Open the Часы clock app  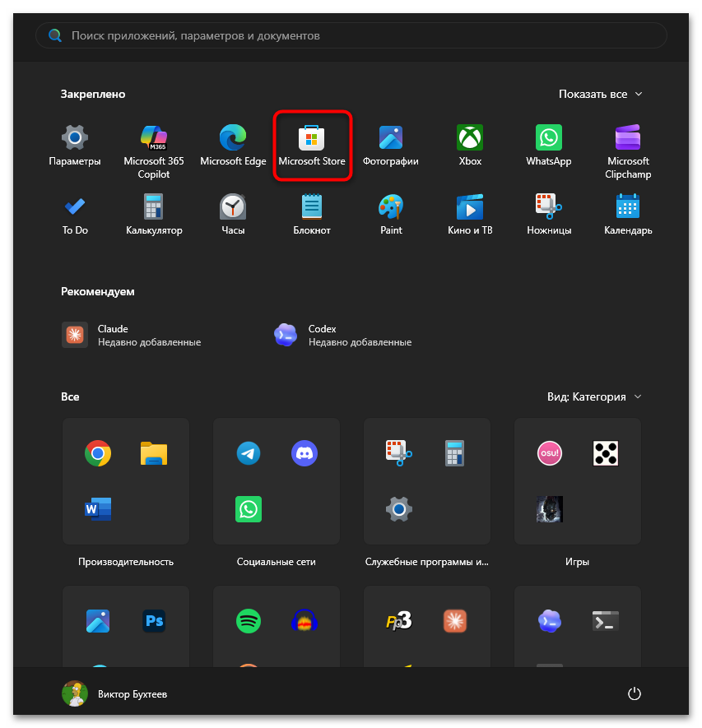[233, 215]
